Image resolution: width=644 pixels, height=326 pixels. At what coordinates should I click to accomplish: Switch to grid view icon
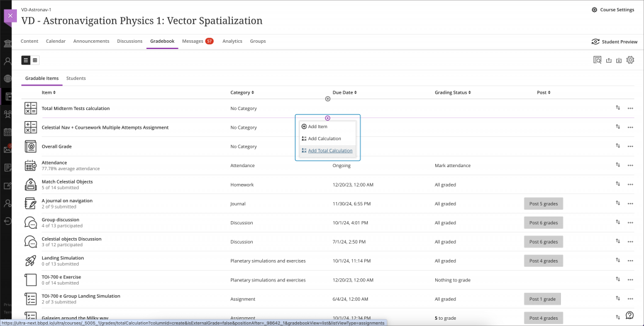pyautogui.click(x=35, y=60)
